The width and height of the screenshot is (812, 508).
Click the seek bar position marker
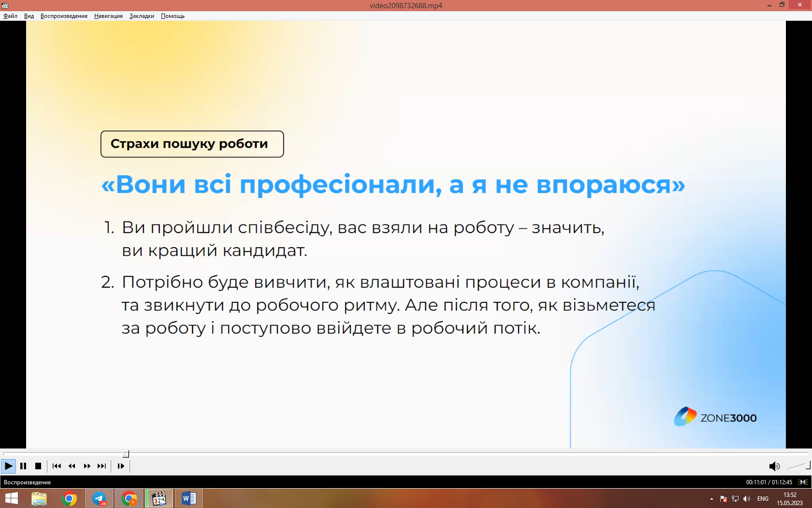point(126,454)
